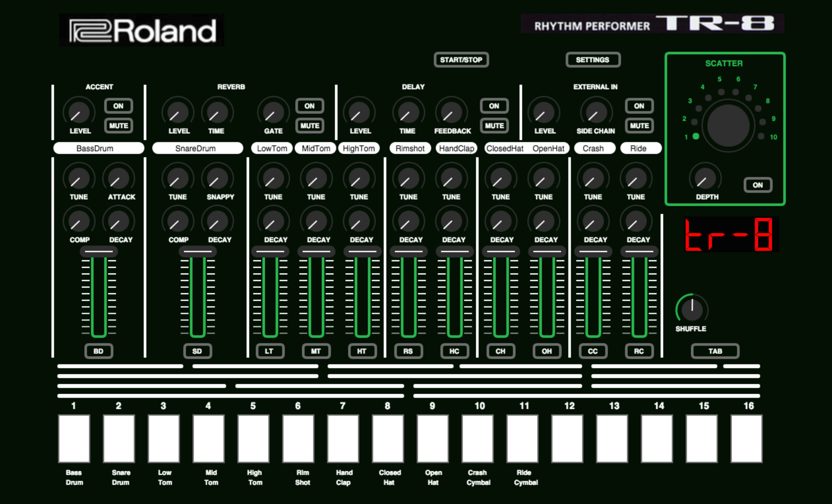Screen dimensions: 832x504
Task: Click the SnareDrum COMP knob
Action: (178, 221)
